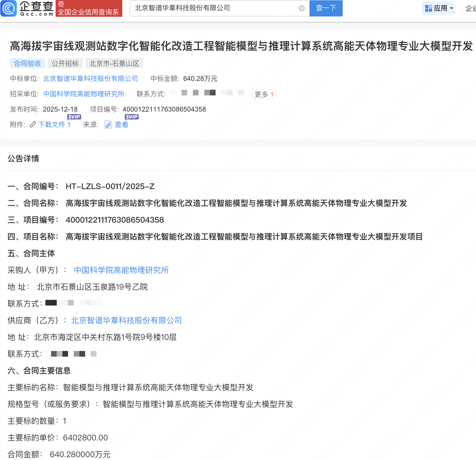Image resolution: width=476 pixels, height=460 pixels.
Task: Clear search text with the X icon
Action: tap(302, 8)
